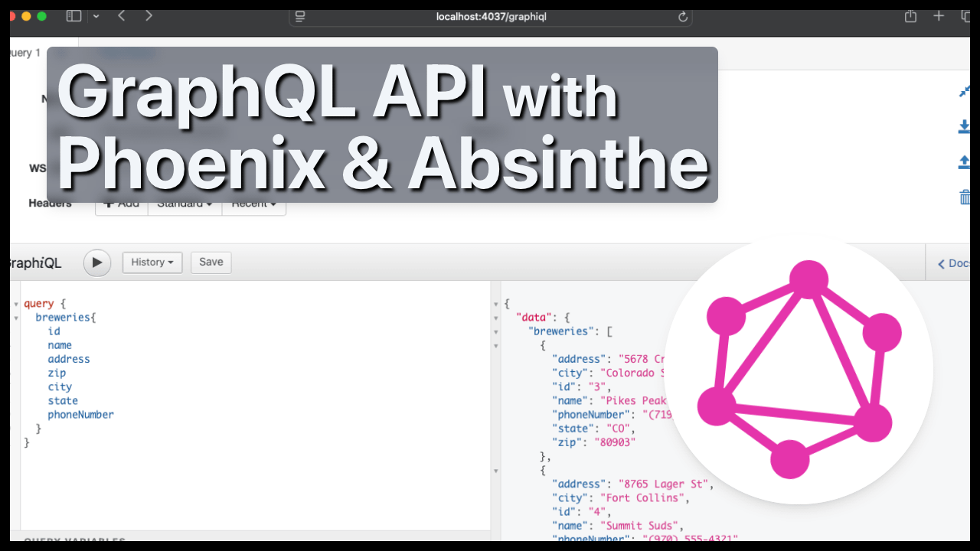Click the reader page icon in address bar

coord(300,16)
